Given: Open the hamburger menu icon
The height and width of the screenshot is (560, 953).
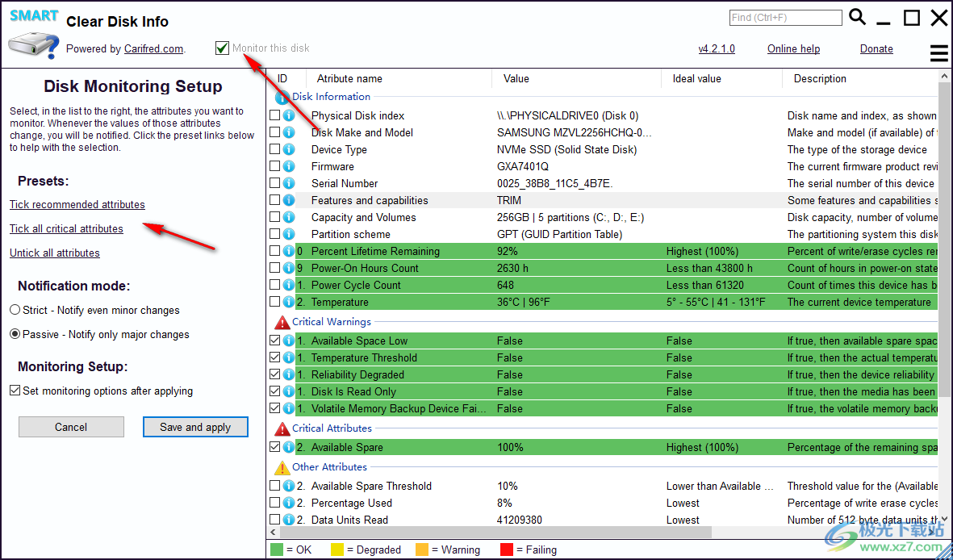Looking at the screenshot, I should coord(939,53).
